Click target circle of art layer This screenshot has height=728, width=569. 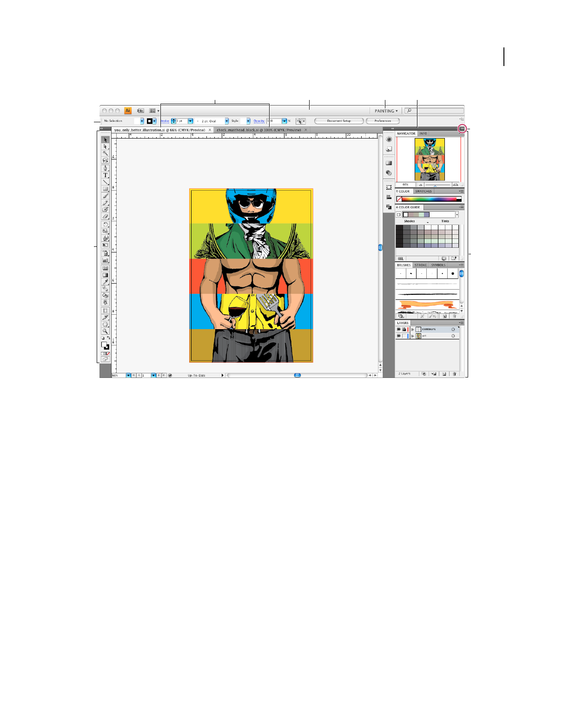453,336
